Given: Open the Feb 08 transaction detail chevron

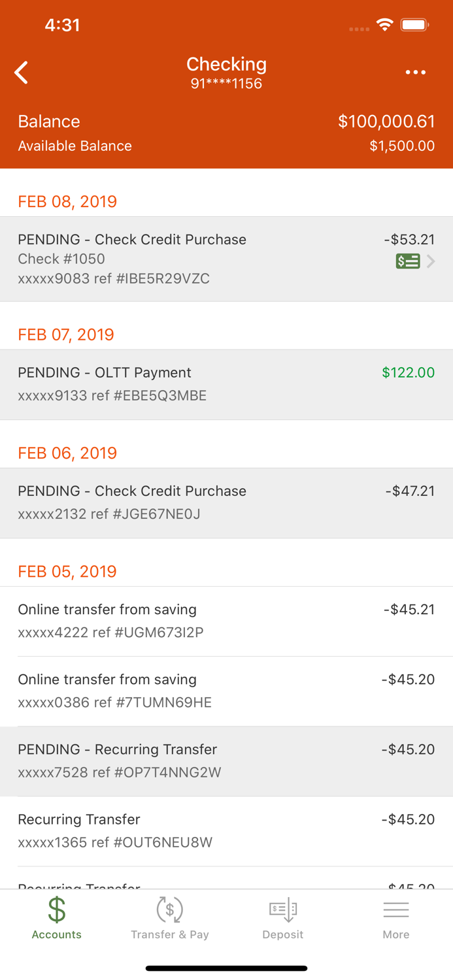Looking at the screenshot, I should pyautogui.click(x=431, y=261).
